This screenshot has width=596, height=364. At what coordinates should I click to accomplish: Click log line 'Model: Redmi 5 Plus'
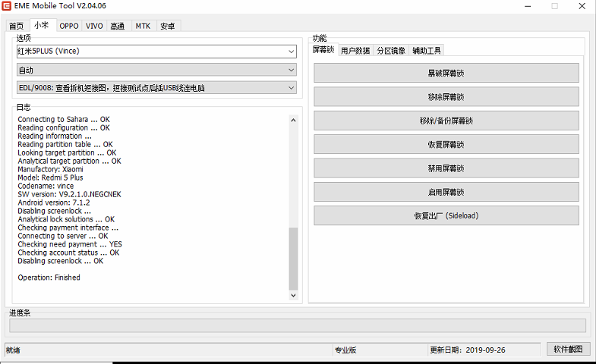click(x=50, y=177)
